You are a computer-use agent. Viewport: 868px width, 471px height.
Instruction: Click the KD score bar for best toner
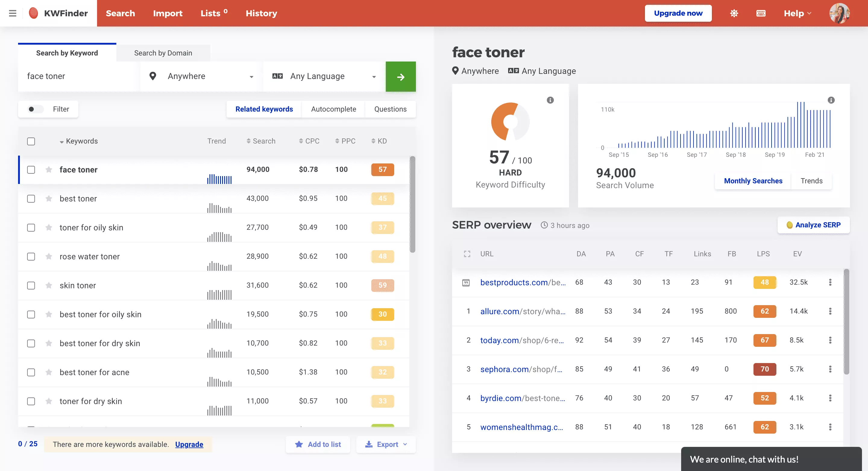382,198
